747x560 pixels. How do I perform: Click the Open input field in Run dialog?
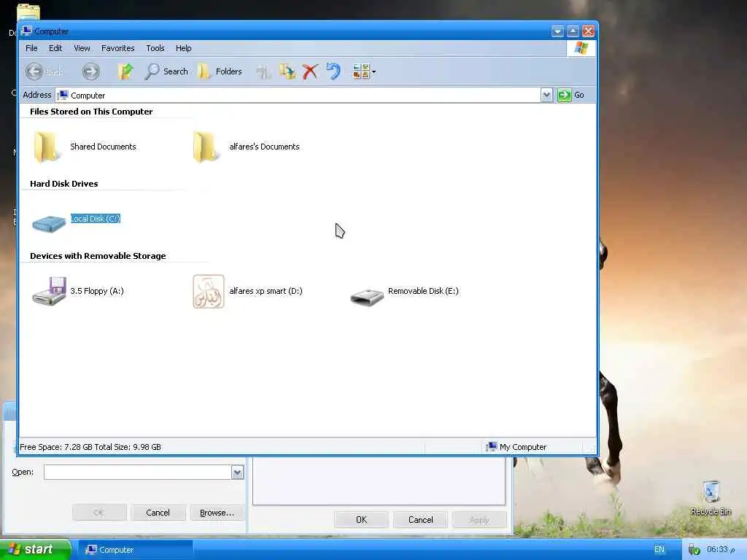click(138, 472)
